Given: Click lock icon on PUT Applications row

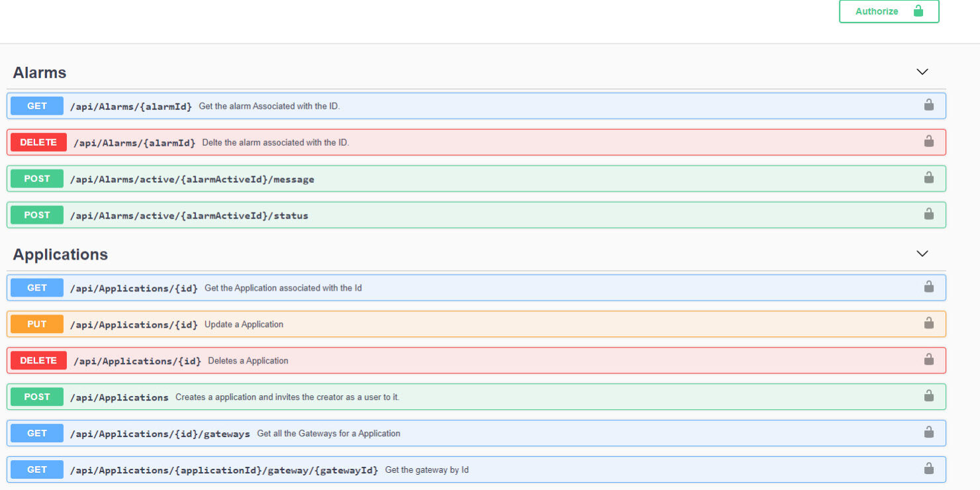Looking at the screenshot, I should [x=928, y=324].
